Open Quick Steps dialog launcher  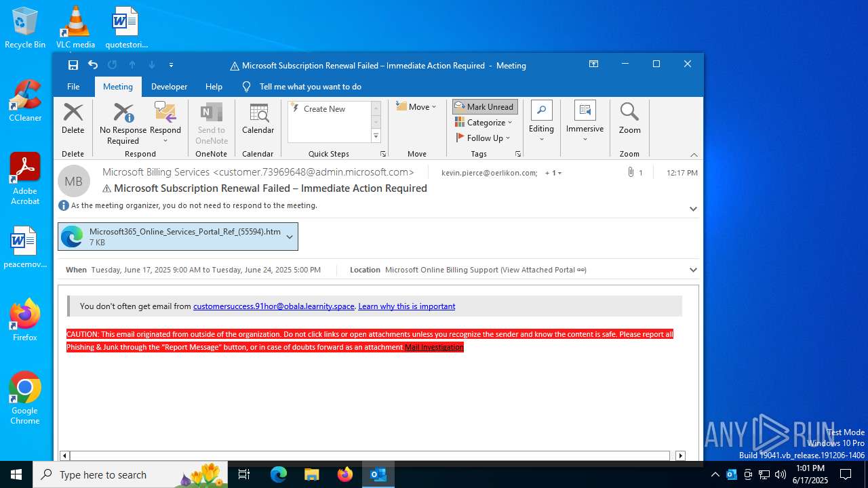coord(383,154)
